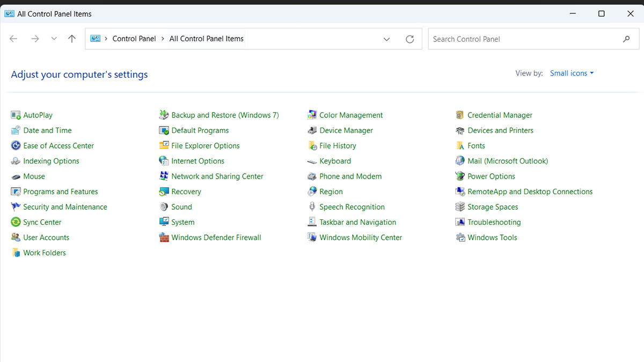Refresh the All Control Panel Items view
The height and width of the screenshot is (362, 644).
410,39
